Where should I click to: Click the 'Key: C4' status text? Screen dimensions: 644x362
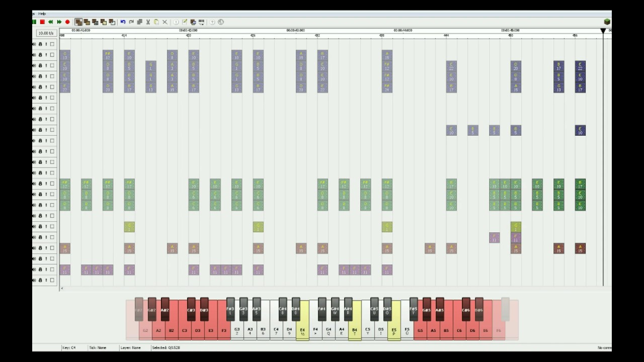tap(69, 347)
